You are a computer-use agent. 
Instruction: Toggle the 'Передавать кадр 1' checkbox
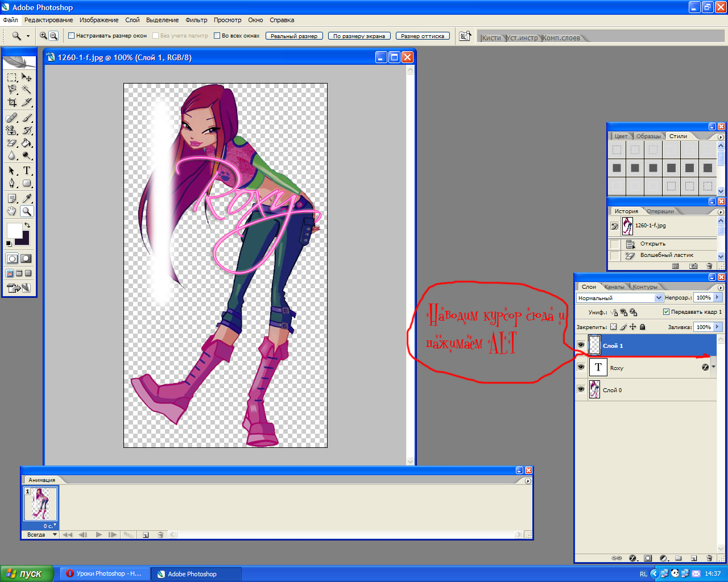tap(667, 311)
